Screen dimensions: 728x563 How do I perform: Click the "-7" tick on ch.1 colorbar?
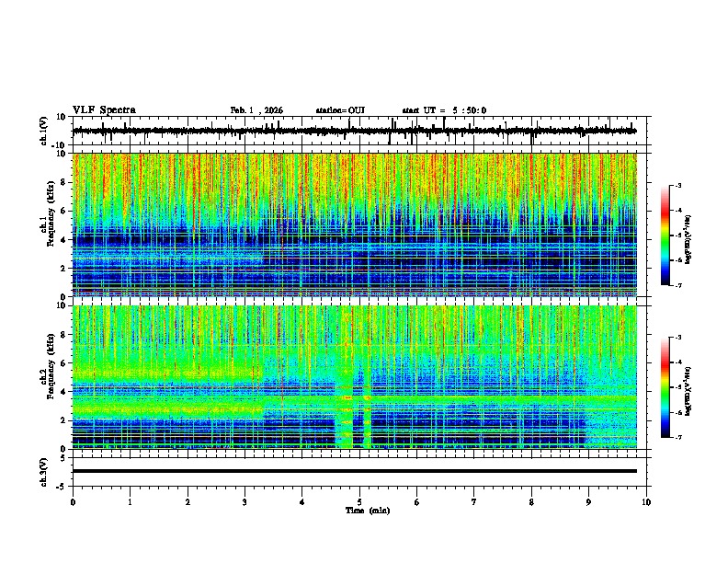tap(677, 285)
